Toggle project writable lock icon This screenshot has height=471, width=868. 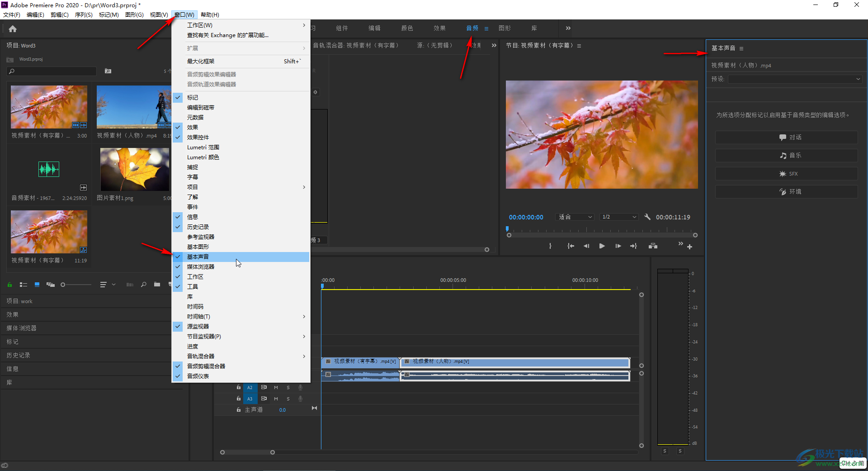click(9, 285)
